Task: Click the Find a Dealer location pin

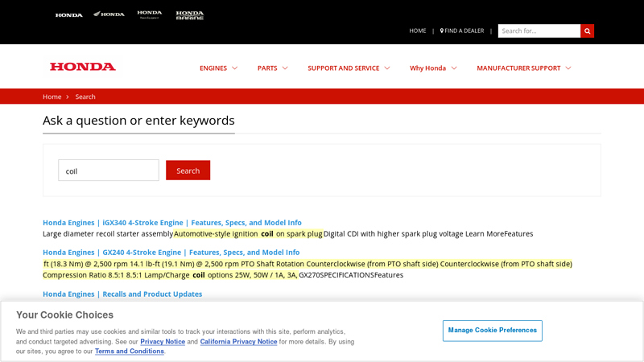Action: [x=442, y=31]
